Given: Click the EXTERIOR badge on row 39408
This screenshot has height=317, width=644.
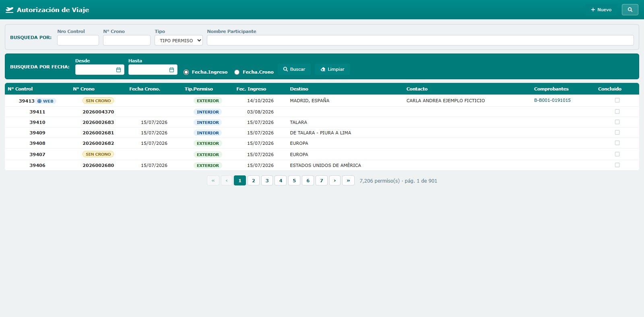Looking at the screenshot, I should [208, 143].
